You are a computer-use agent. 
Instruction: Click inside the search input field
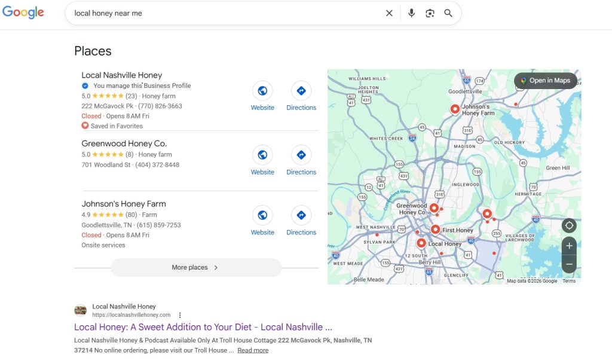227,13
